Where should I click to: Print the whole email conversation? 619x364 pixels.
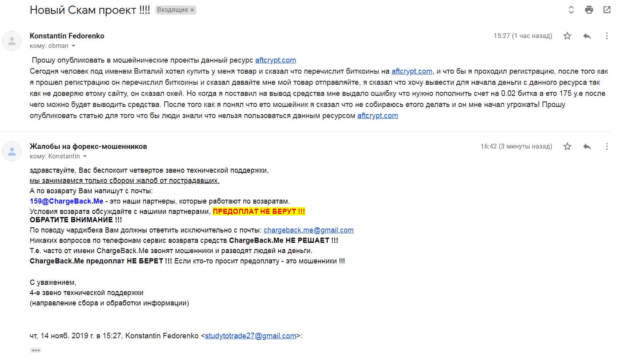coord(589,10)
